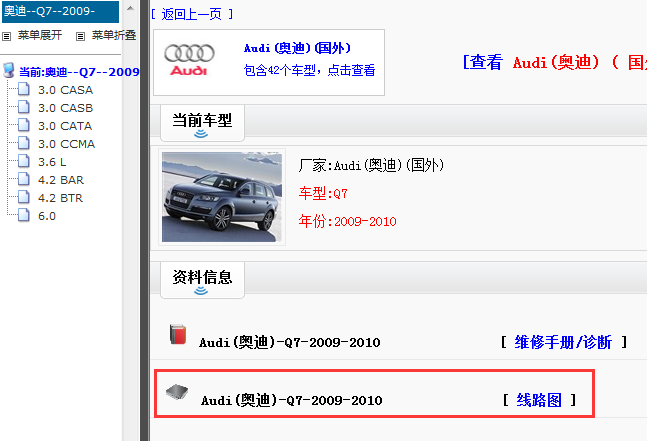Viewport: 647px width, 441px height.
Task: Select 6.0 engine entry
Action: tap(47, 216)
